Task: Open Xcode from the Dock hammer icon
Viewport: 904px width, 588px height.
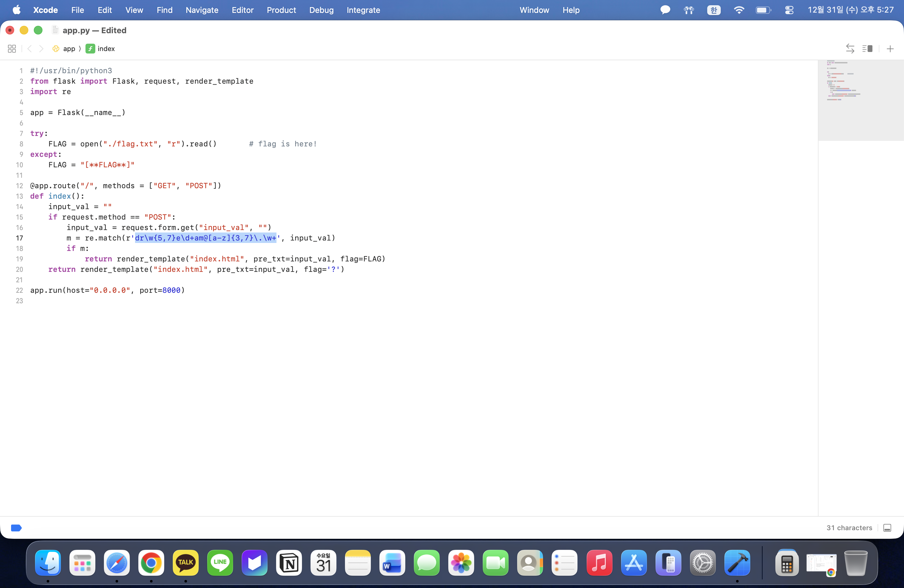Action: point(737,562)
